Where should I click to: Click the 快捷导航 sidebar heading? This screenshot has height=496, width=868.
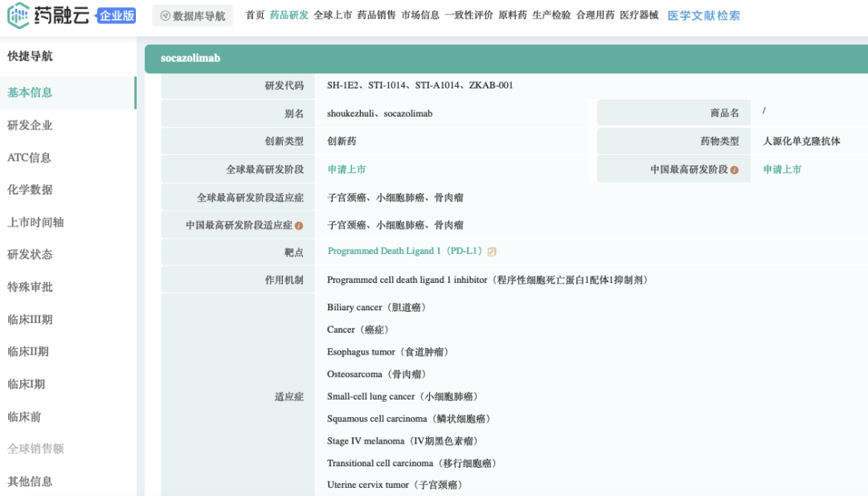click(x=30, y=56)
